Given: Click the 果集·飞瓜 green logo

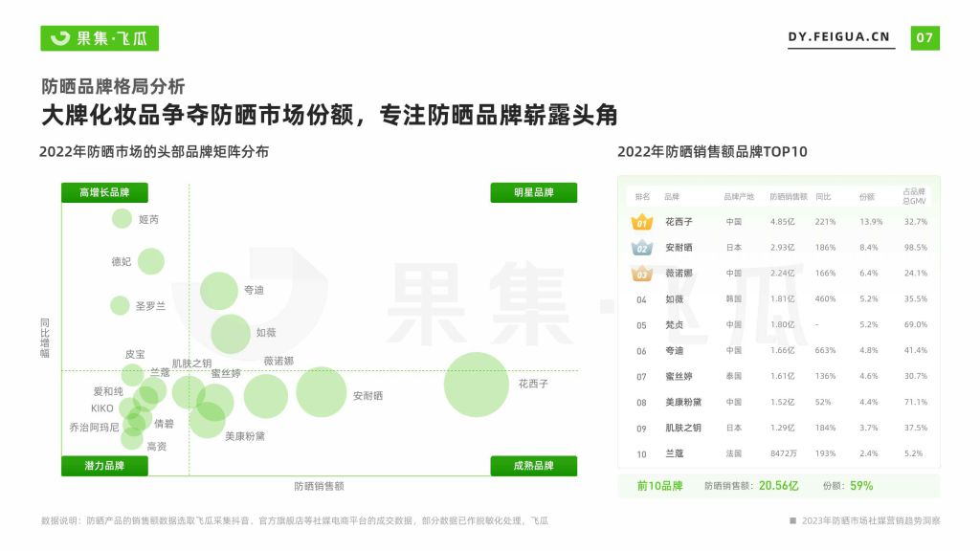Looking at the screenshot, I should [x=100, y=38].
